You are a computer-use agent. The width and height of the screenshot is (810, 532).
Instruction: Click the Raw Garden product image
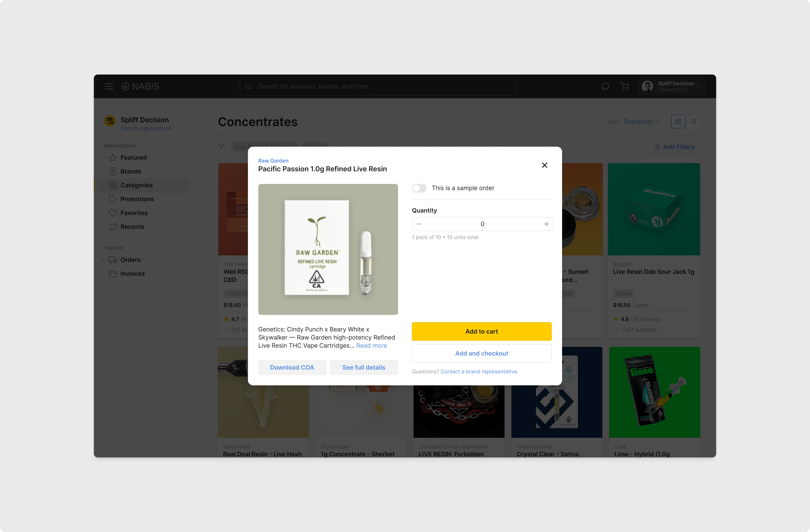click(x=328, y=250)
